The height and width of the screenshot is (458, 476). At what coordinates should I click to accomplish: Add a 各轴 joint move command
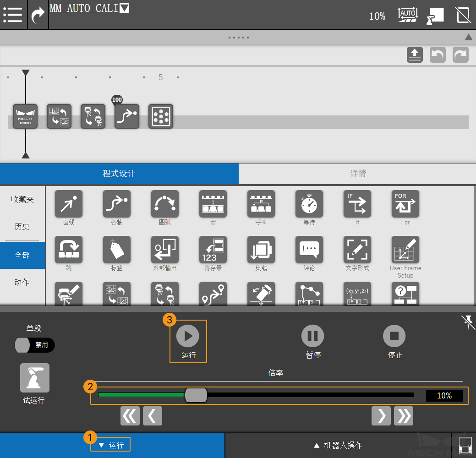click(117, 204)
